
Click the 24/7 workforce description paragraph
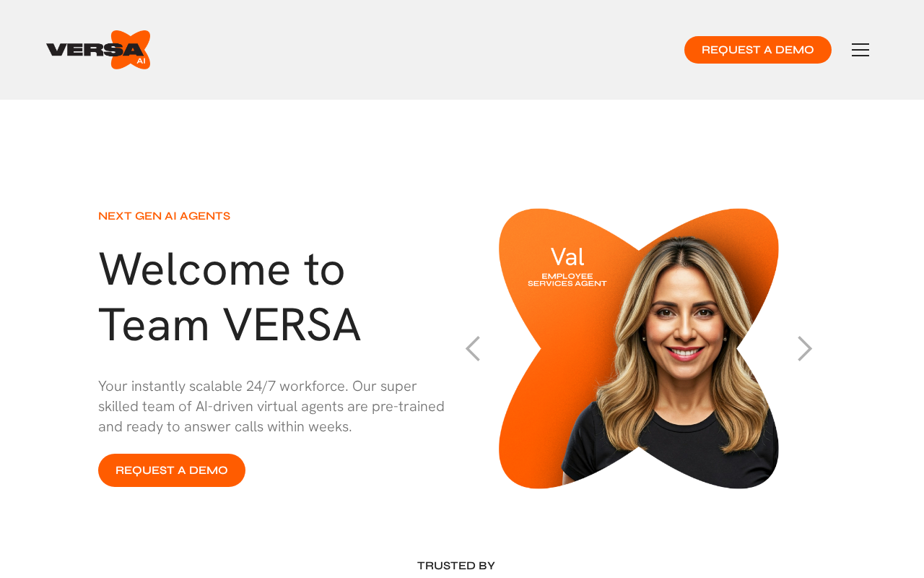[x=271, y=406]
